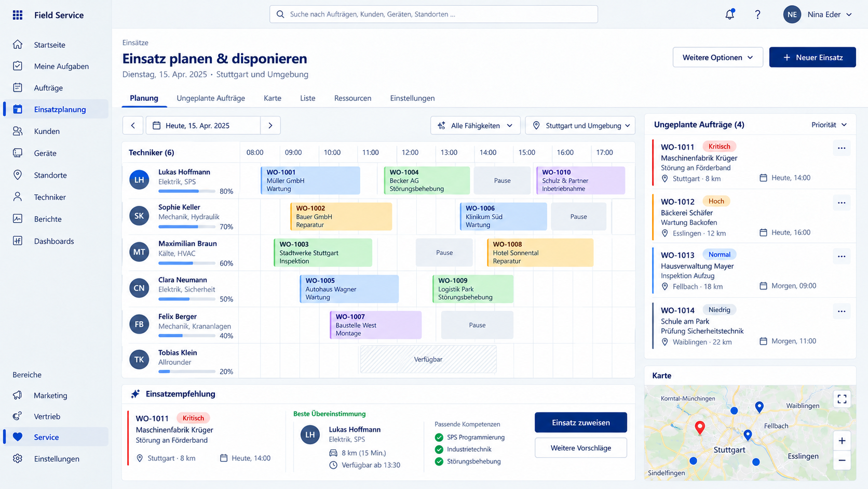
Task: Switch to Ungeplante Aufträge tab
Action: (211, 98)
